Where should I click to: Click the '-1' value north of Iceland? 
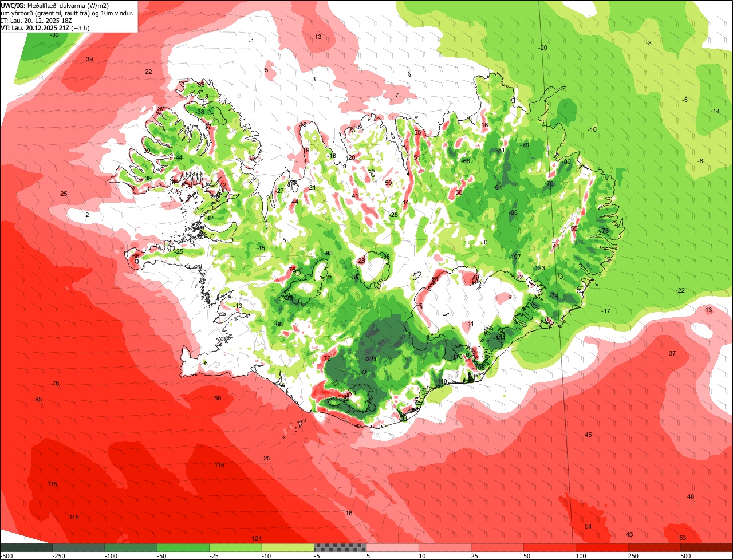[251, 41]
